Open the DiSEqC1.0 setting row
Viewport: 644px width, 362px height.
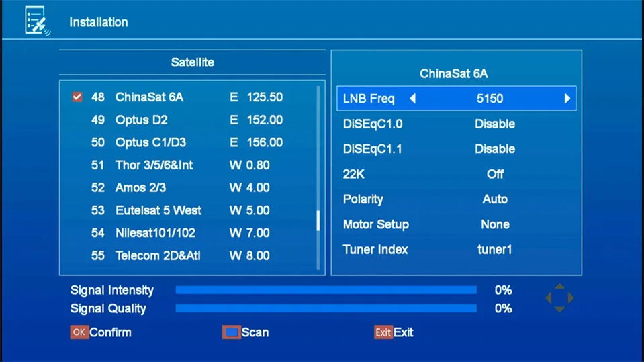456,124
